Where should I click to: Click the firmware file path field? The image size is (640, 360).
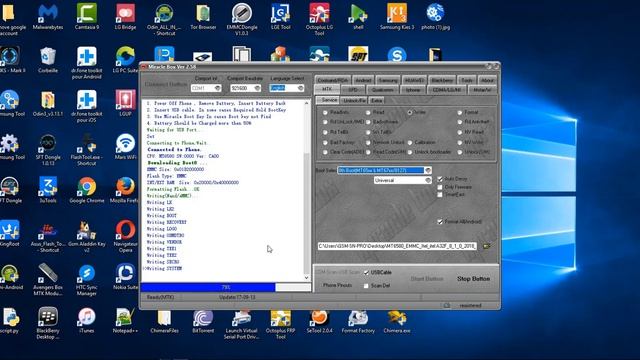(397, 246)
